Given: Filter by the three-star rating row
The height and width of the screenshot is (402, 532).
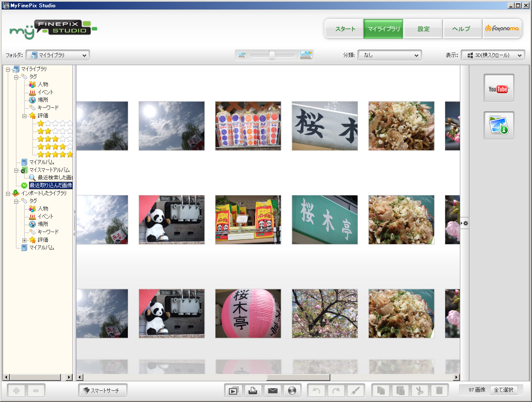Looking at the screenshot, I should [55, 139].
